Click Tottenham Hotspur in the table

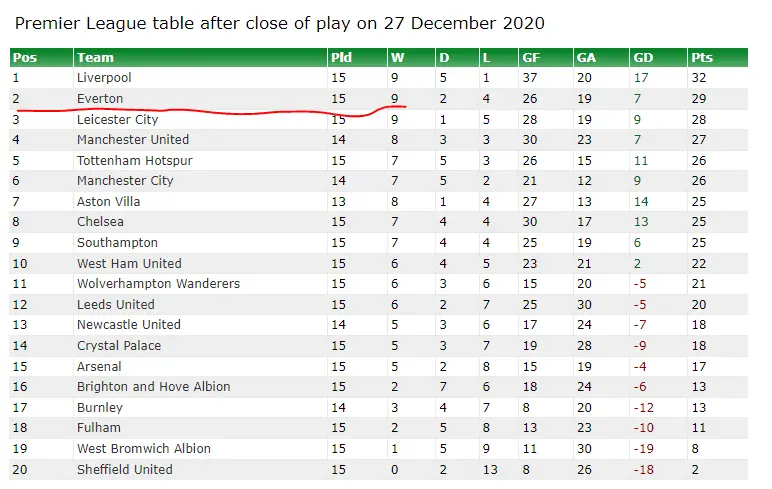(x=134, y=161)
